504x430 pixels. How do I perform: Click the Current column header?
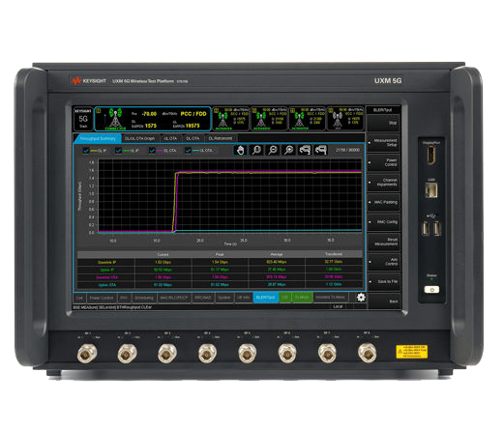[163, 254]
